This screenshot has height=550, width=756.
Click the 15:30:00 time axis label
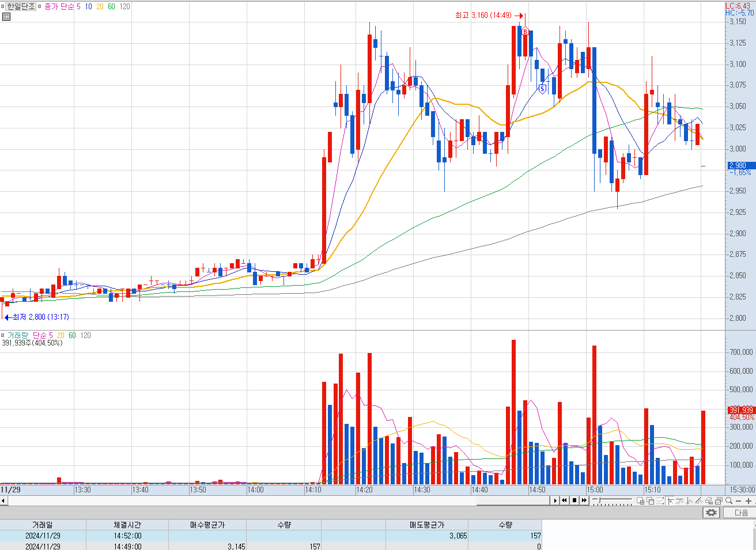click(x=742, y=490)
